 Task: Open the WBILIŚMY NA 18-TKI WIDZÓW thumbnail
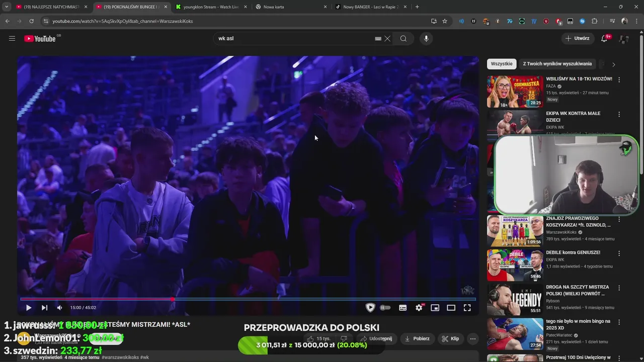pyautogui.click(x=515, y=92)
